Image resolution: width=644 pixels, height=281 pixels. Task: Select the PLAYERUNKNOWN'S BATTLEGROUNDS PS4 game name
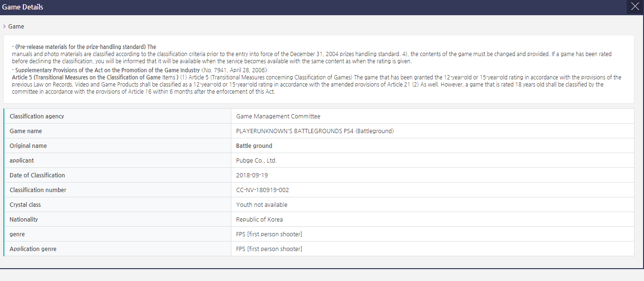pos(315,131)
